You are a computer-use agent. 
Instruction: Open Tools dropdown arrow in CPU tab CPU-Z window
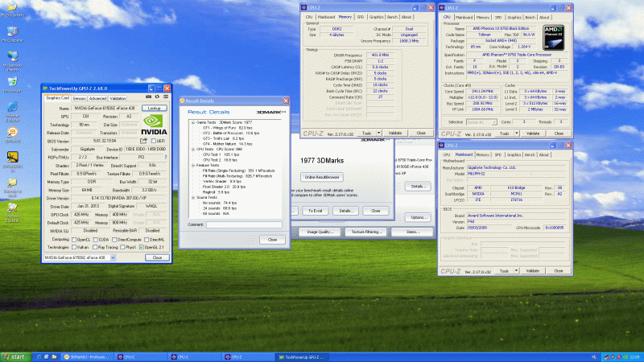click(517, 134)
